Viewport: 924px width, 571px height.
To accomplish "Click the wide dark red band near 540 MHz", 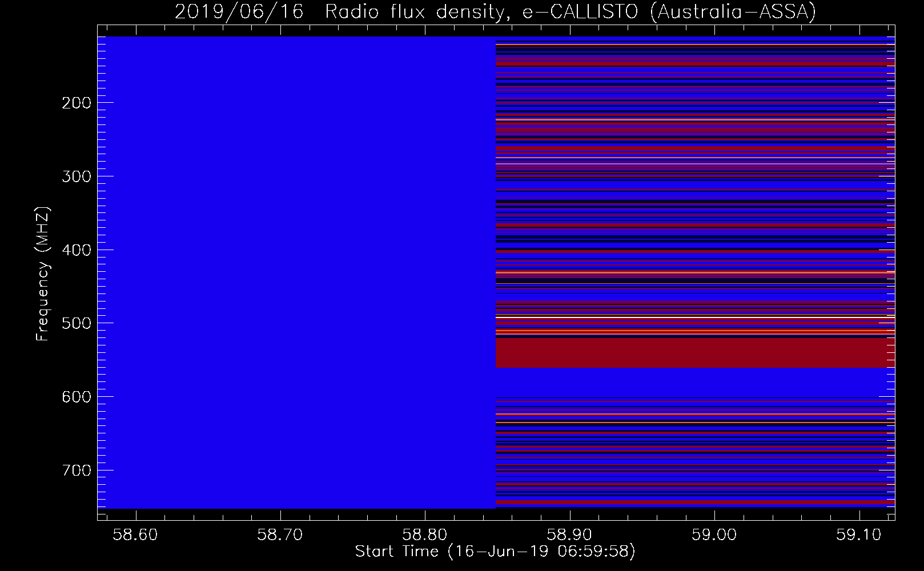I will pos(695,353).
